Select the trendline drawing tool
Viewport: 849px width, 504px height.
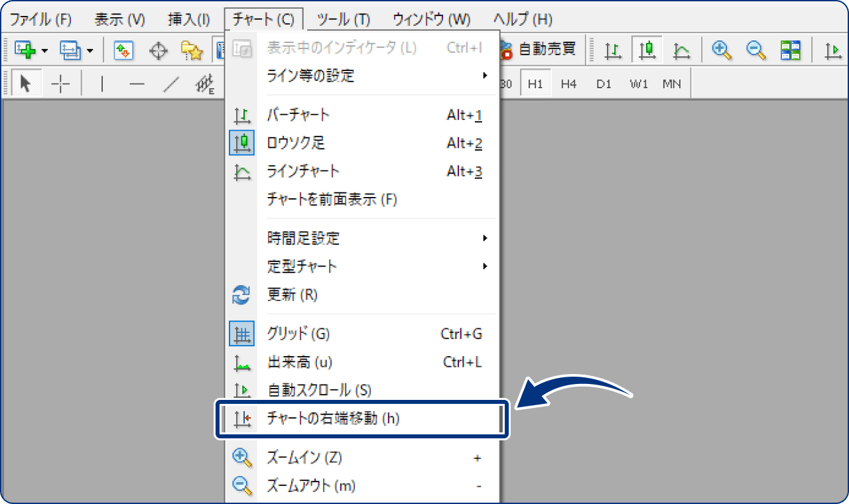point(170,84)
